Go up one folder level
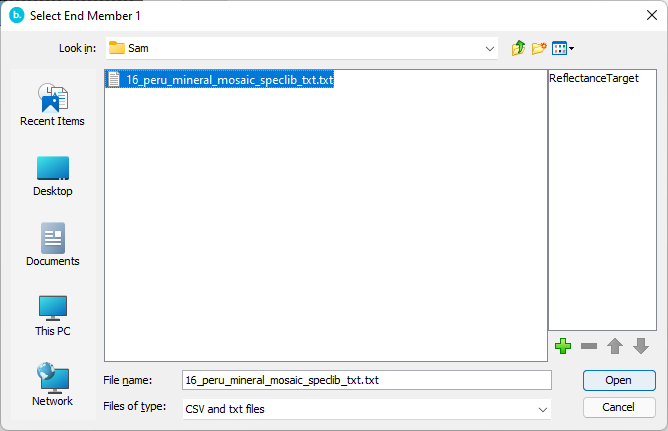The width and height of the screenshot is (668, 431). tap(518, 48)
